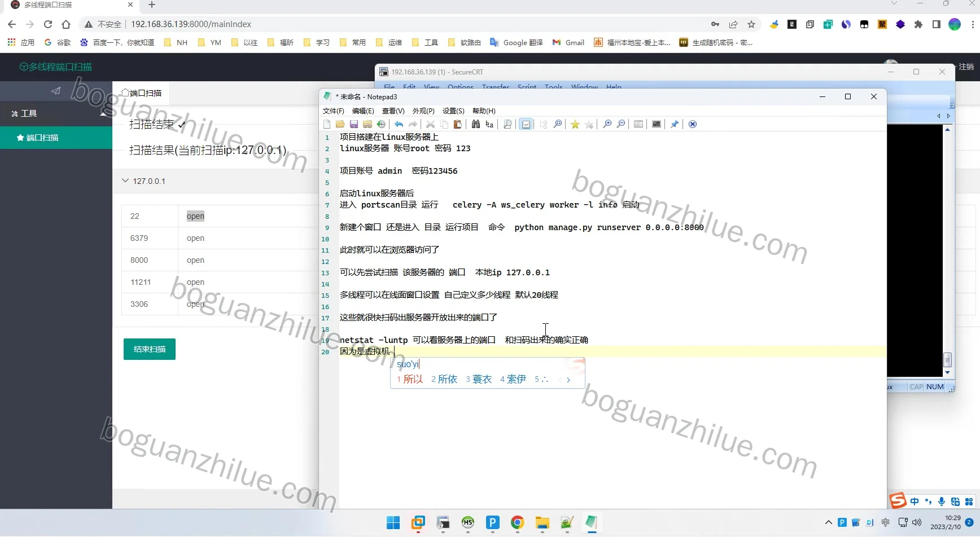Open the 设置(S) menu in Notepad3
The height and width of the screenshot is (537, 980).
pyautogui.click(x=453, y=111)
